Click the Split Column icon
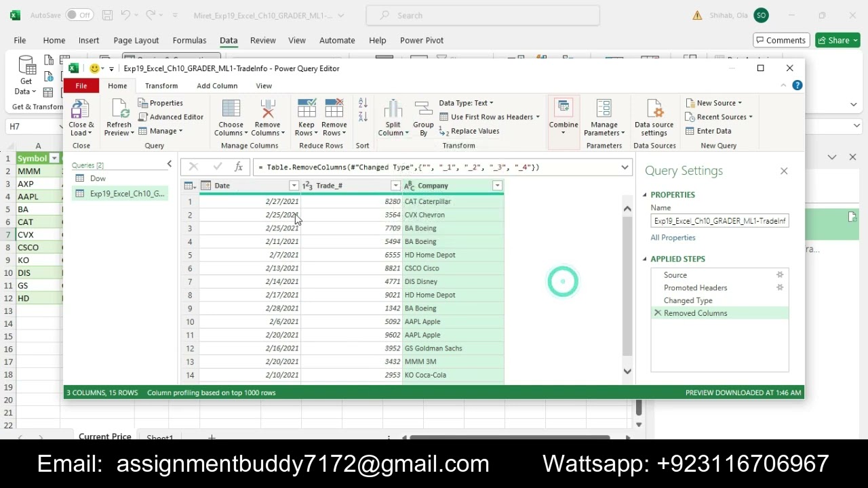868x488 pixels. click(393, 108)
